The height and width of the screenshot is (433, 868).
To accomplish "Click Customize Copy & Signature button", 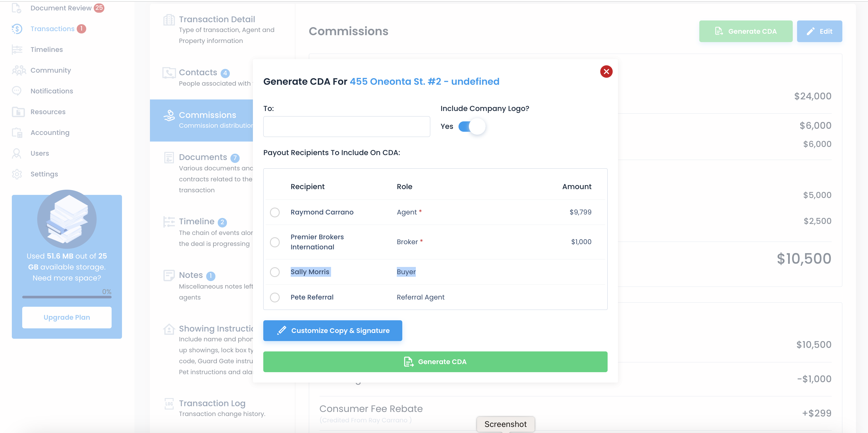I will [332, 331].
